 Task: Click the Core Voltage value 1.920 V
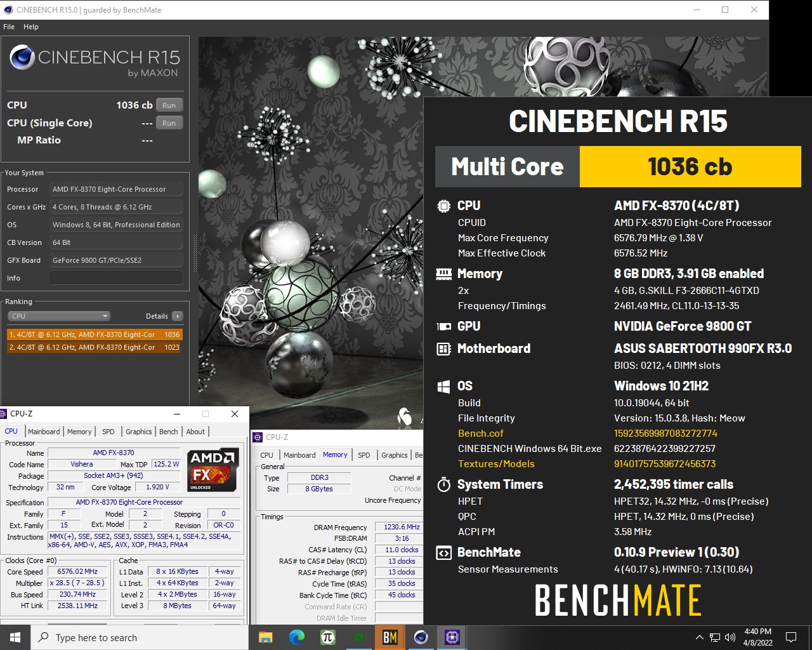tap(157, 487)
